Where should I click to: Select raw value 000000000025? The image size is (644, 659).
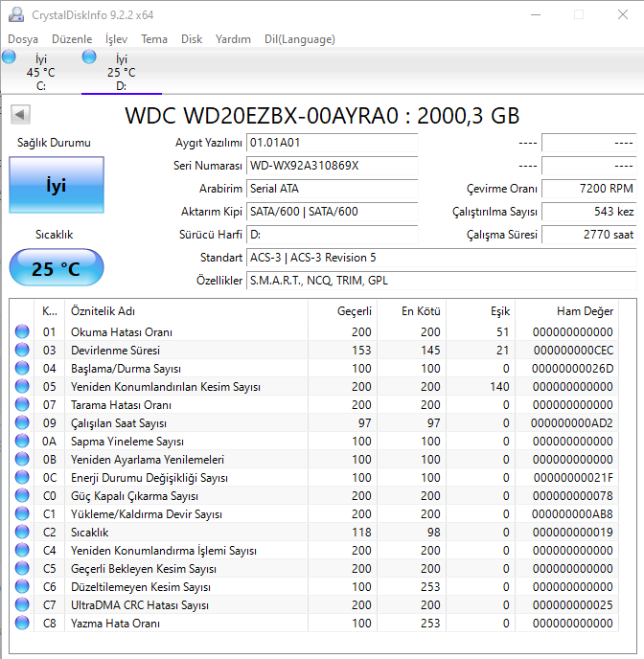click(572, 605)
